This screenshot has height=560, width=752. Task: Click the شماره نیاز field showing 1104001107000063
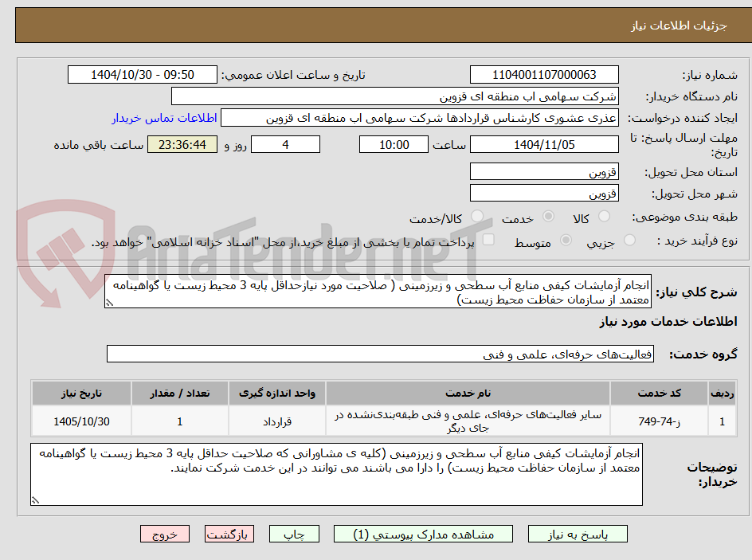(544, 74)
